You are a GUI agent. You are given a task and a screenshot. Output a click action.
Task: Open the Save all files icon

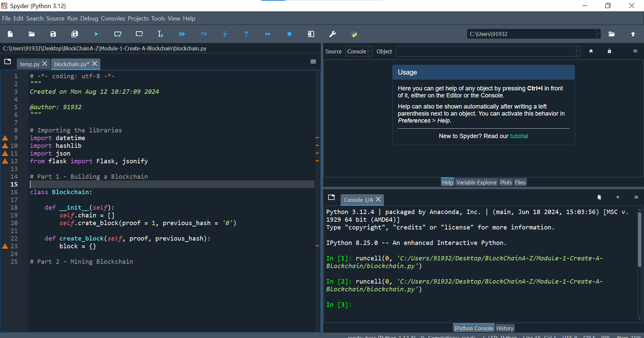click(x=75, y=34)
